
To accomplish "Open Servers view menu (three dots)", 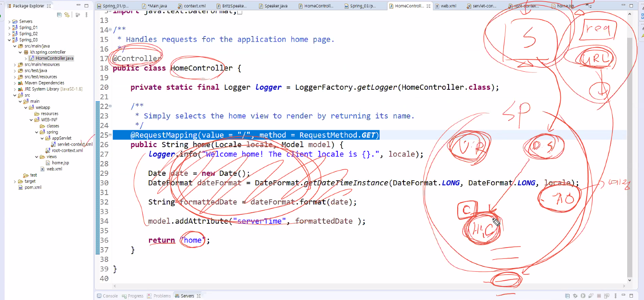I will [x=615, y=295].
